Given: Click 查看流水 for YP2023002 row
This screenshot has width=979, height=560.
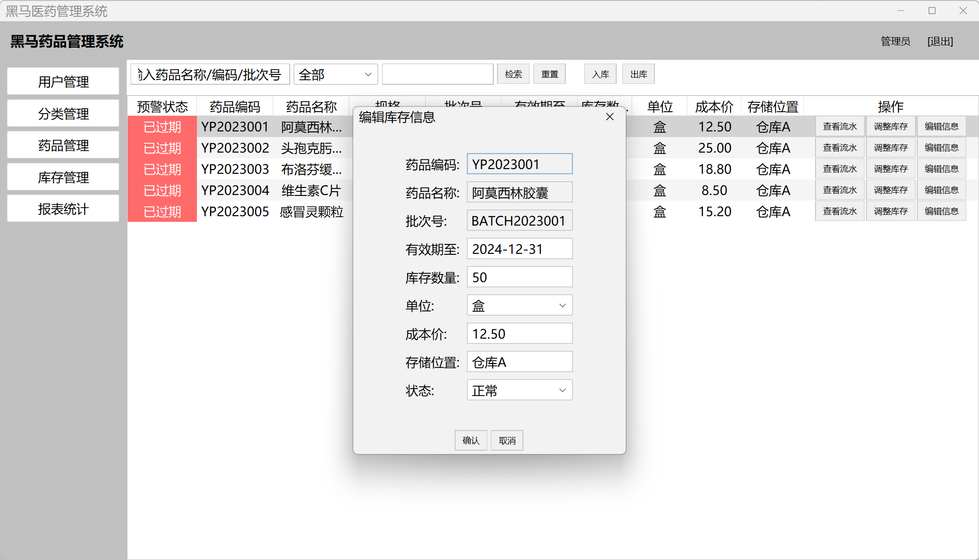Looking at the screenshot, I should pos(840,148).
